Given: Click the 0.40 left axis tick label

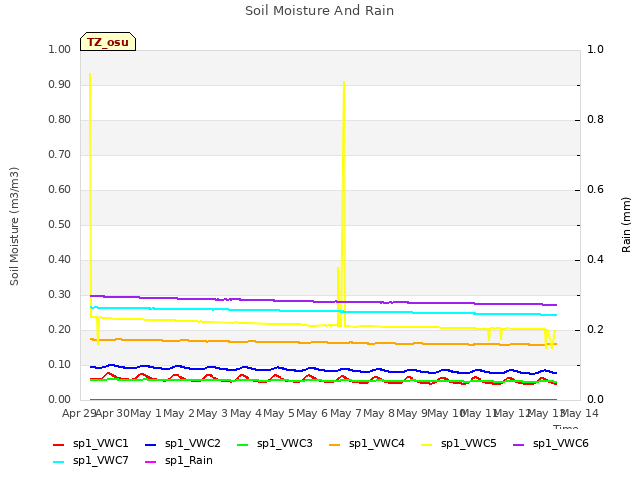Looking at the screenshot, I should (60, 260).
